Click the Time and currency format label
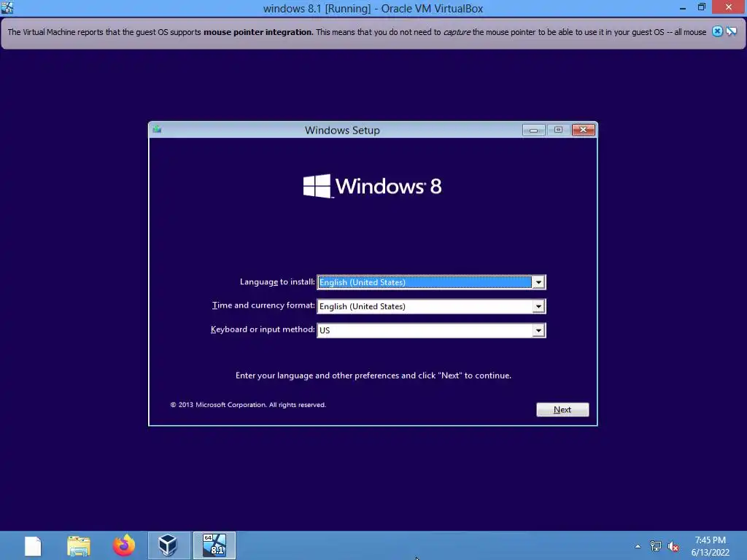 point(263,306)
